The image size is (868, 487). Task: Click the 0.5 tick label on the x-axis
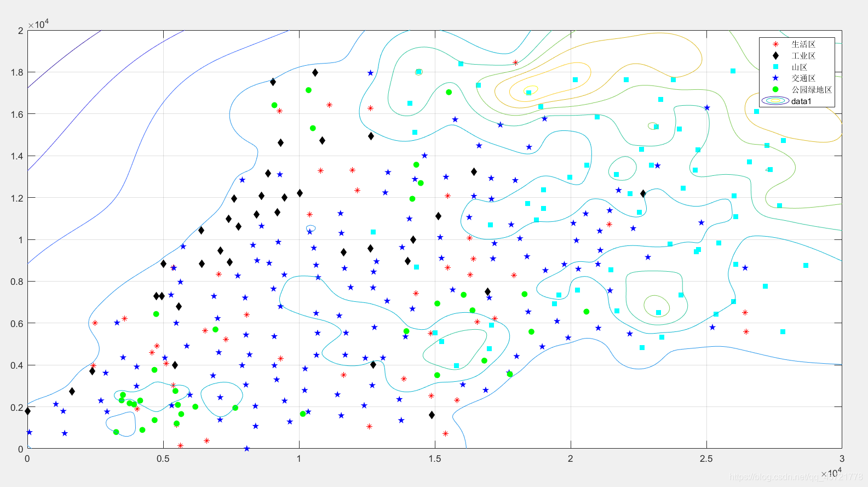pyautogui.click(x=163, y=459)
